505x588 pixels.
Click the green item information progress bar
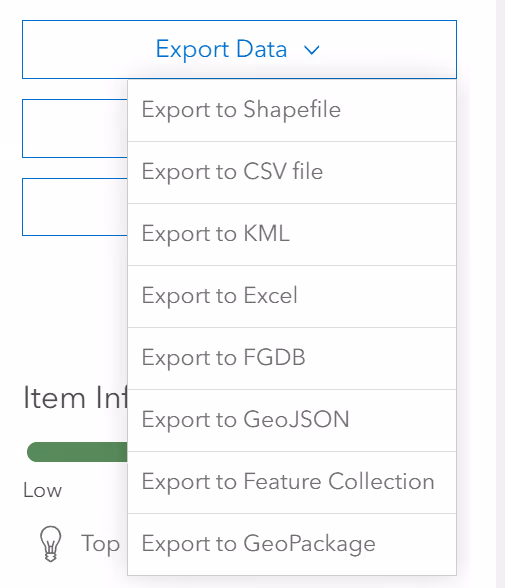coord(77,452)
